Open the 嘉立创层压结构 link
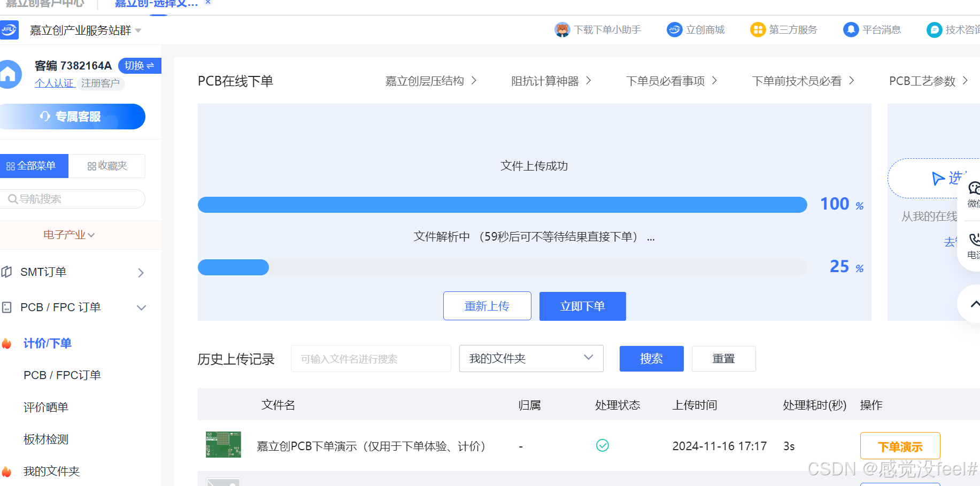 point(431,81)
